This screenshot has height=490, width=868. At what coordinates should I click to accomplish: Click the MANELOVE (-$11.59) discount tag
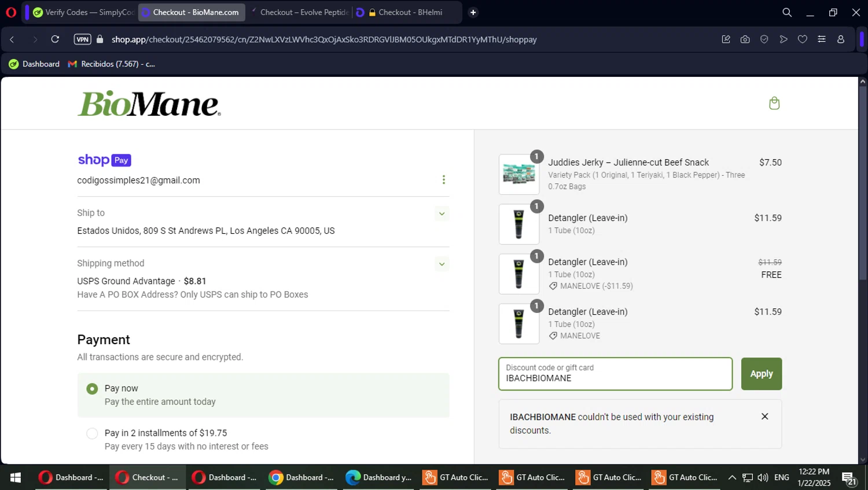click(x=591, y=286)
